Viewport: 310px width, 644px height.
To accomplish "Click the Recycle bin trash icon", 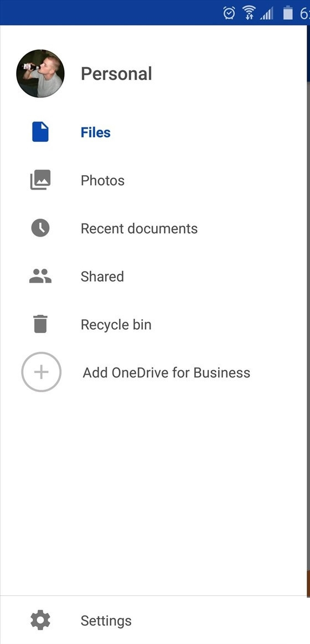I will click(x=40, y=324).
